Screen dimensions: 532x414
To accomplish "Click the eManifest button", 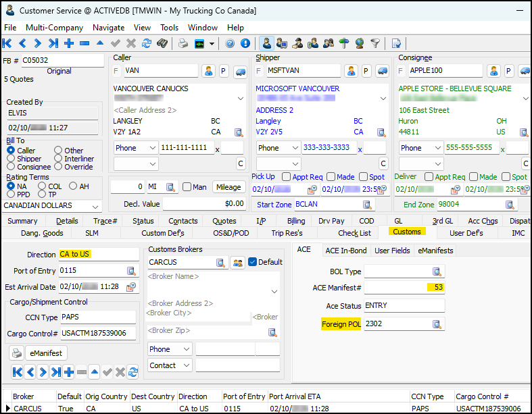I will (x=47, y=353).
